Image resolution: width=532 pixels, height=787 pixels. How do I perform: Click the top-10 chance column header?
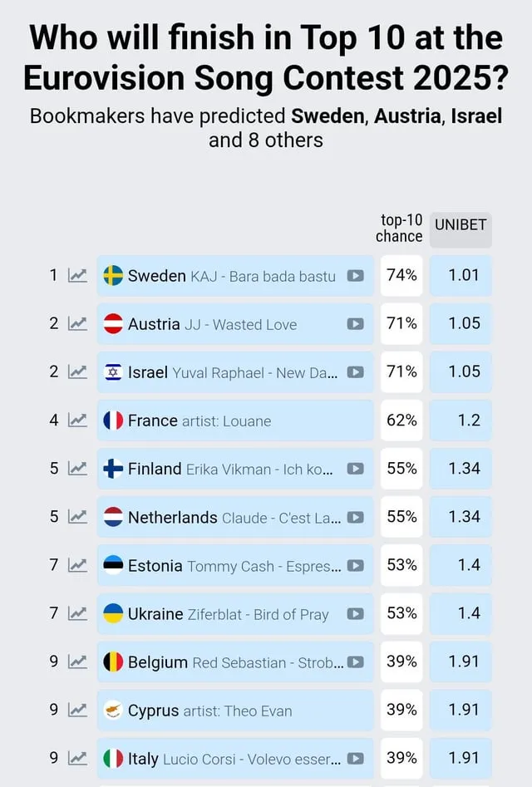[x=400, y=229]
